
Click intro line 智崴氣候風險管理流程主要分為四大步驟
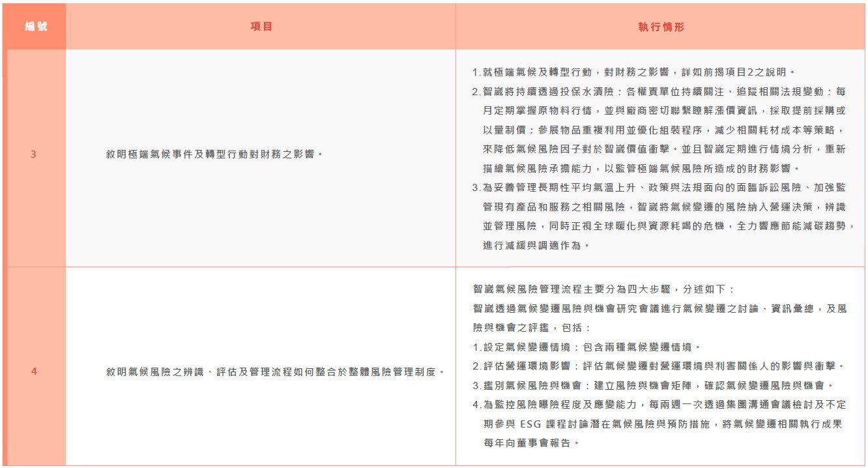pyautogui.click(x=603, y=289)
